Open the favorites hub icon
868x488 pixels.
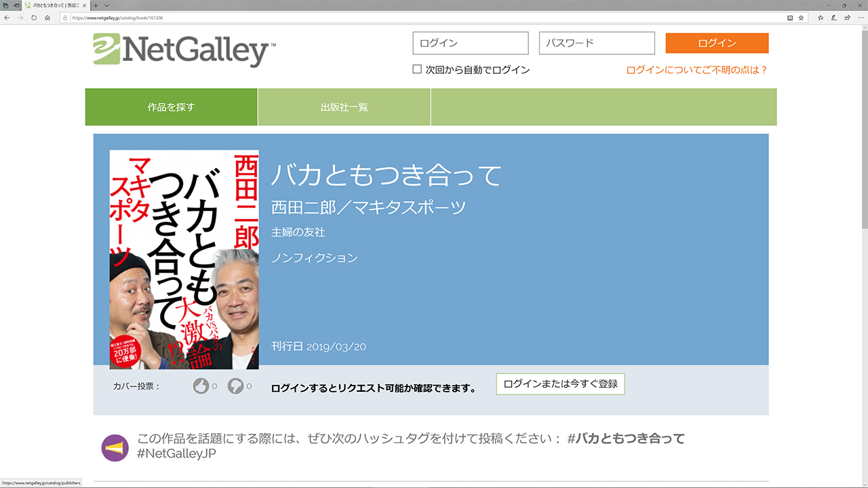pyautogui.click(x=821, y=18)
